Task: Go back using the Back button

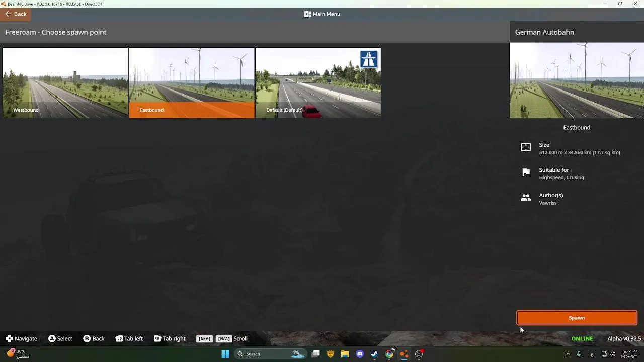Action: [x=16, y=14]
